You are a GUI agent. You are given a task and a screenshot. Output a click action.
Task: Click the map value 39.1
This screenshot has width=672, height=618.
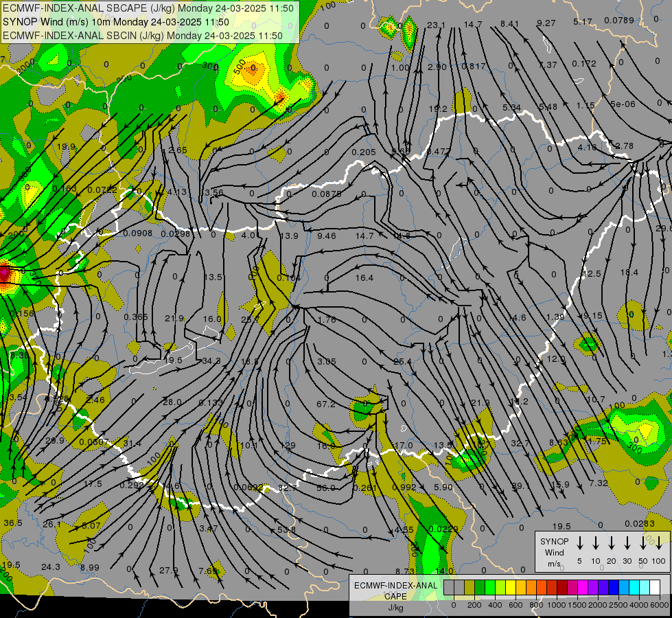521,486
